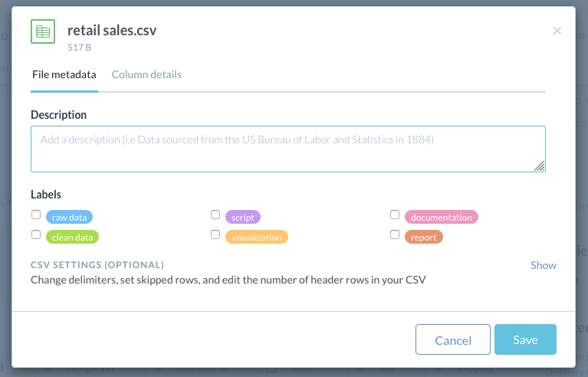Enable the clean data label checkbox

[36, 234]
